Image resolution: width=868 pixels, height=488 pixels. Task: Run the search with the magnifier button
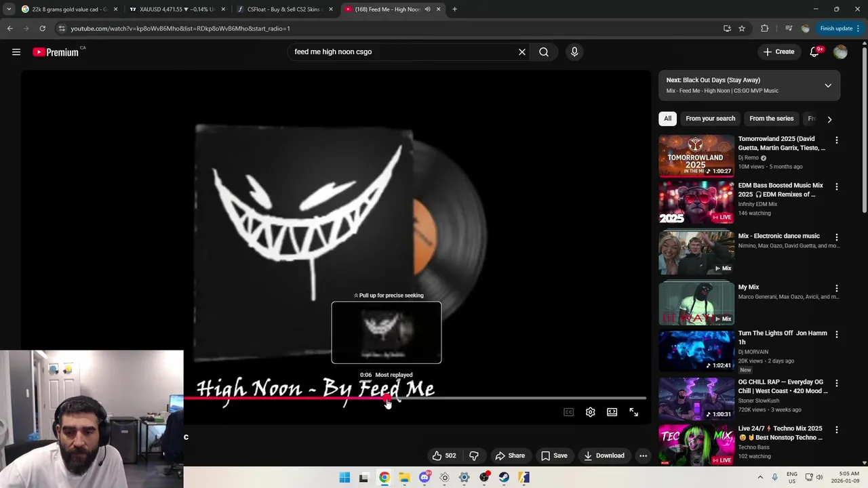[544, 52]
